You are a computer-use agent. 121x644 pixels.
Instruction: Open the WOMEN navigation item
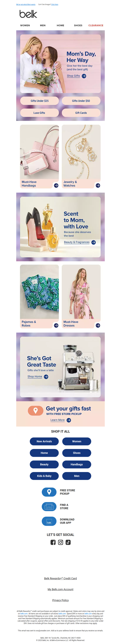click(x=25, y=25)
